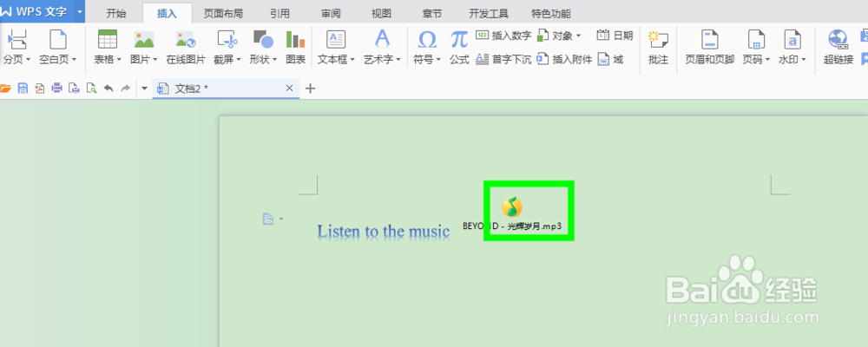Expand quick access toolbar customize arrow
This screenshot has width=868, height=347.
pyautogui.click(x=144, y=88)
